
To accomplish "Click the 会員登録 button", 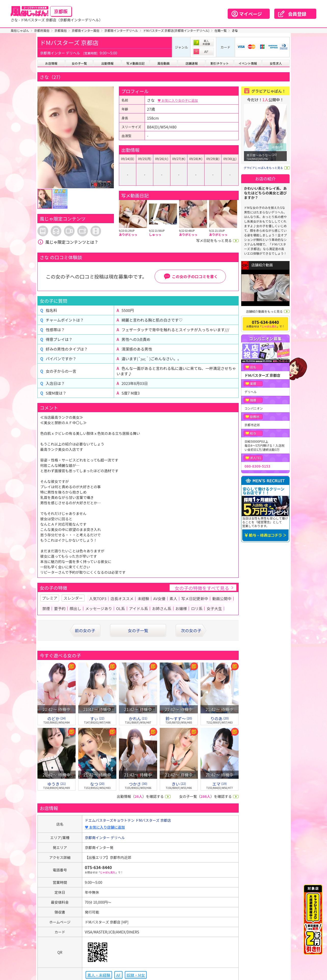I will pyautogui.click(x=295, y=14).
